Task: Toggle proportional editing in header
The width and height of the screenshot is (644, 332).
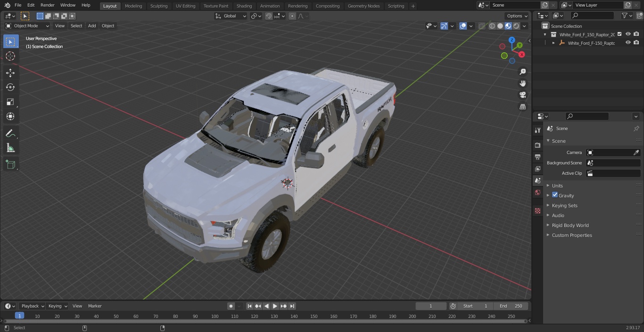Action: point(292,16)
